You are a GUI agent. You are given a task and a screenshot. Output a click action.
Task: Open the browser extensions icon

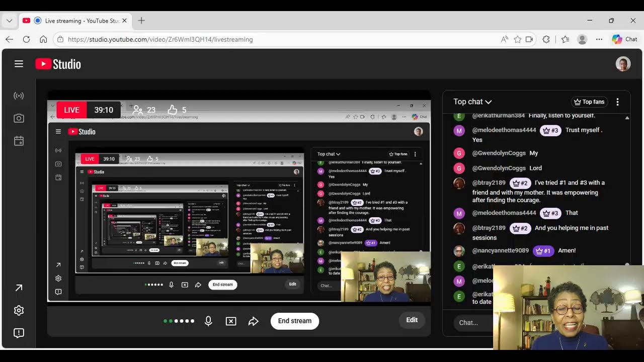pyautogui.click(x=546, y=39)
